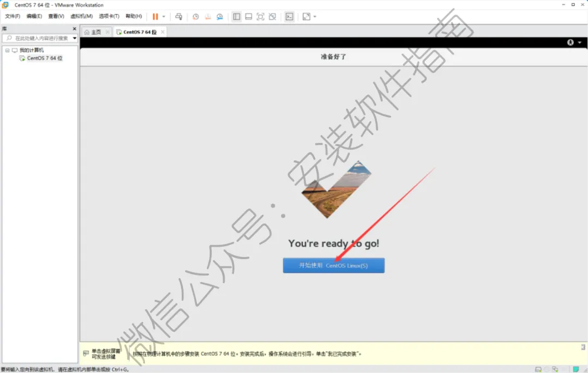
Task: Open the snapshot manager
Action: tap(220, 16)
